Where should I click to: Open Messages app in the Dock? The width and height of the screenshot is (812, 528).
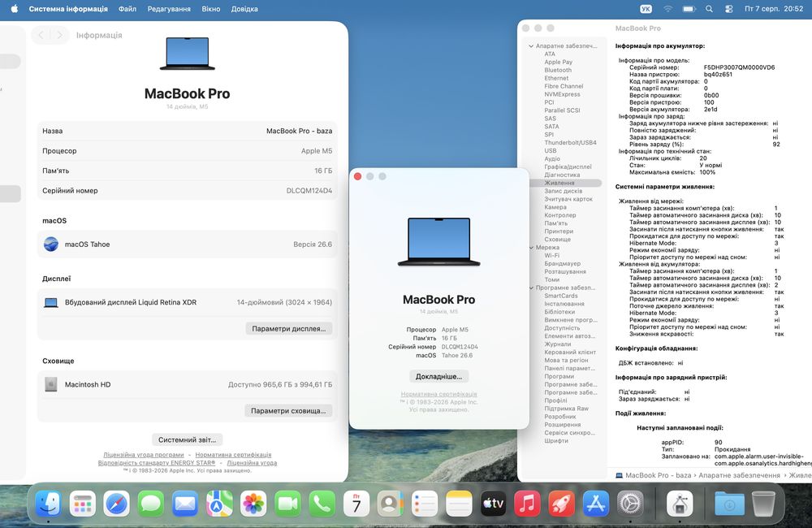151,503
